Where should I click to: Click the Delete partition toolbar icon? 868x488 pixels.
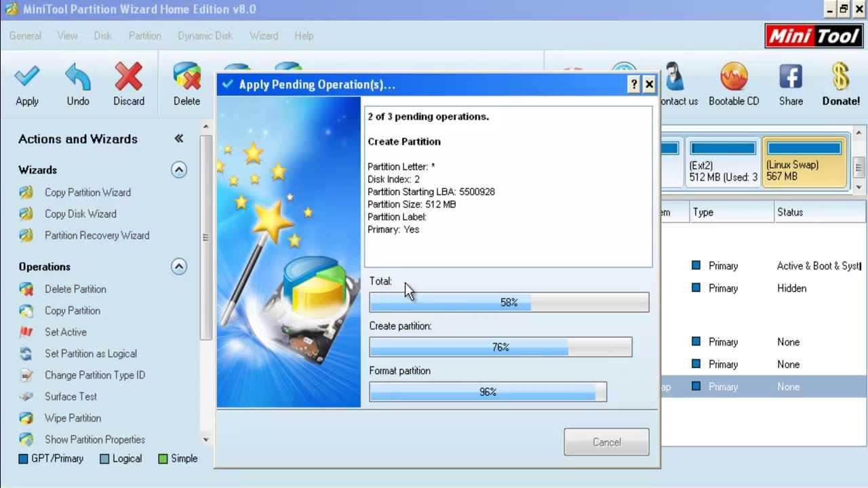(x=186, y=77)
